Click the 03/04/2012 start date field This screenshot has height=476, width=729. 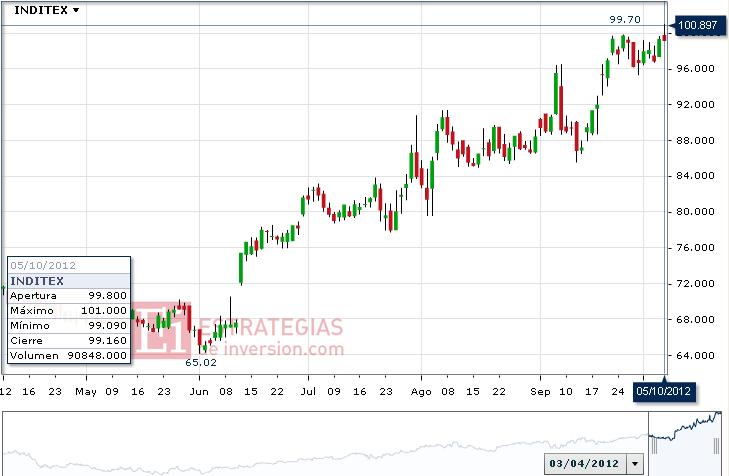pos(585,464)
